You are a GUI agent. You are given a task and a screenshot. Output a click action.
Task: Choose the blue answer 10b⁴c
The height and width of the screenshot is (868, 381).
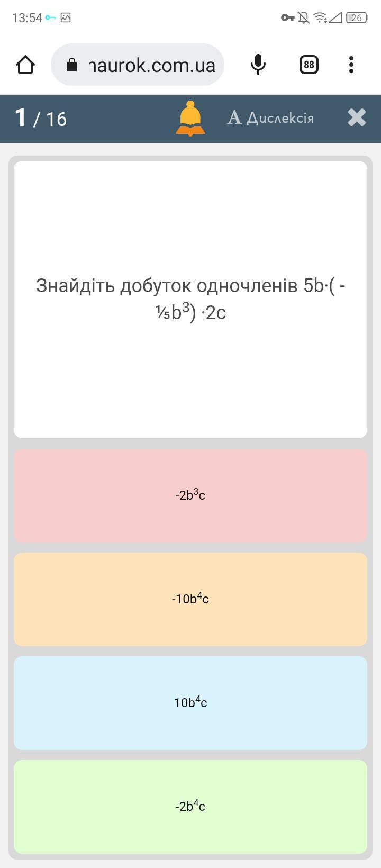click(190, 703)
